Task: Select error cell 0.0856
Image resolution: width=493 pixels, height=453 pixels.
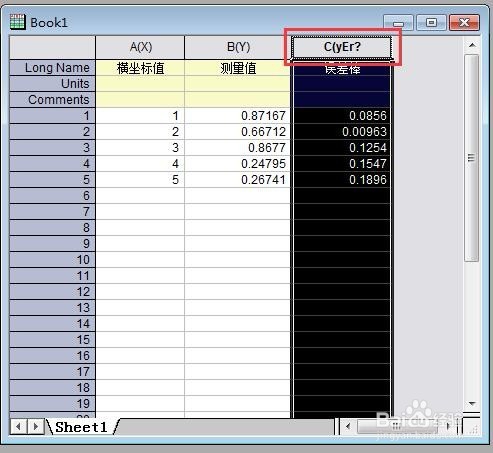Action: tap(342, 116)
